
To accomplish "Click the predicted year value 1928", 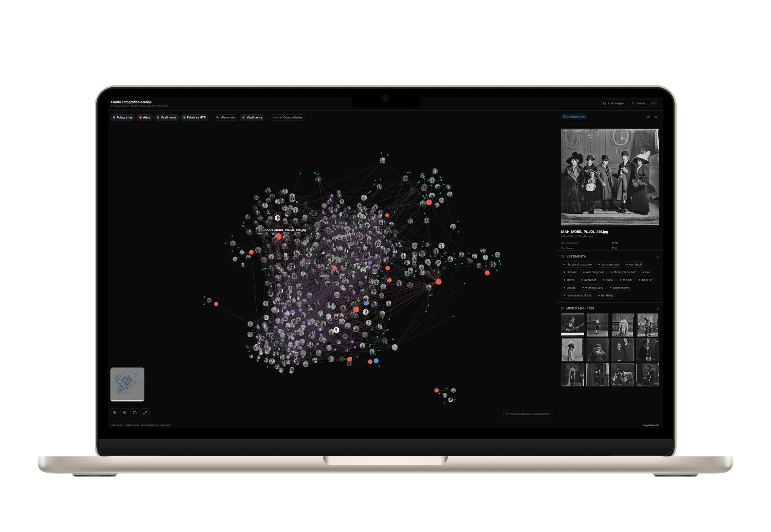I will (614, 243).
